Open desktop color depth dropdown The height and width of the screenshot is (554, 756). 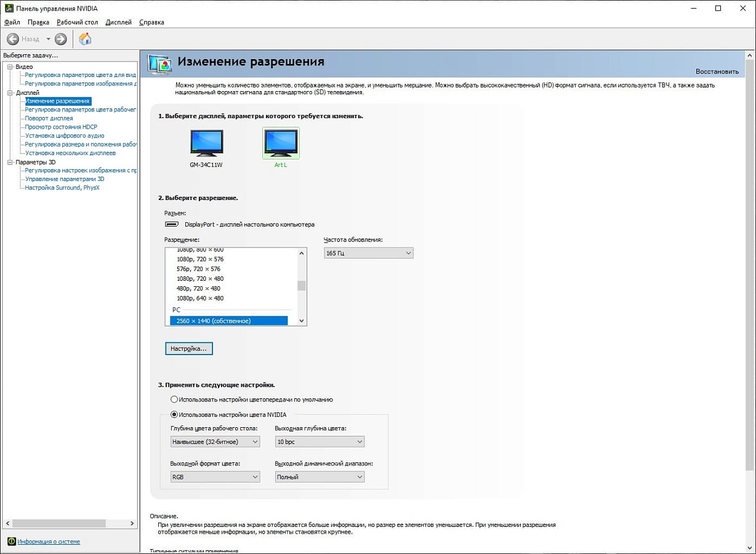pyautogui.click(x=215, y=441)
